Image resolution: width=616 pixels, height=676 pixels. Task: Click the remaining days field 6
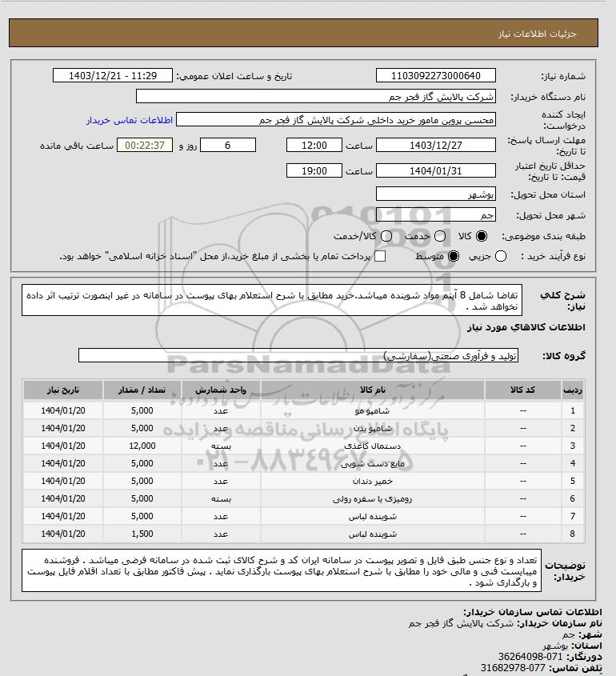(x=228, y=145)
